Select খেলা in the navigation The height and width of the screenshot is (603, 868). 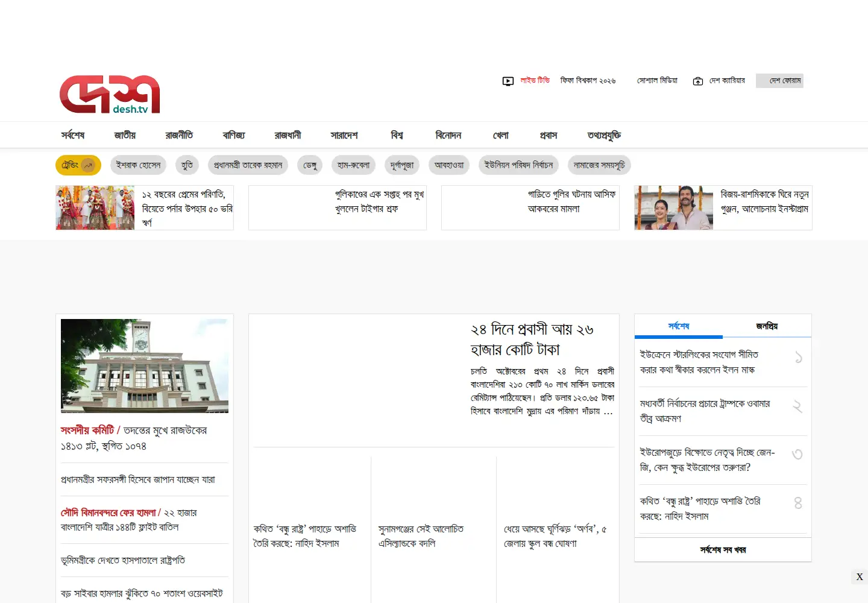point(501,135)
